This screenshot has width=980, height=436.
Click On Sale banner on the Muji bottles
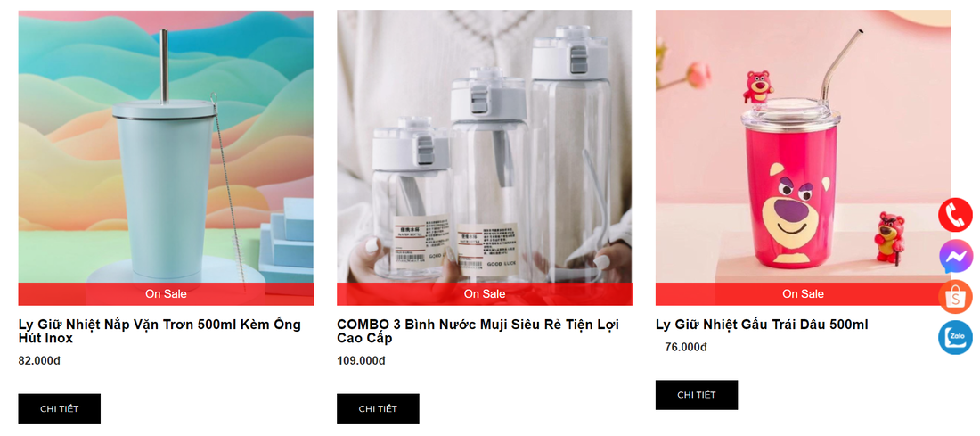pyautogui.click(x=485, y=294)
